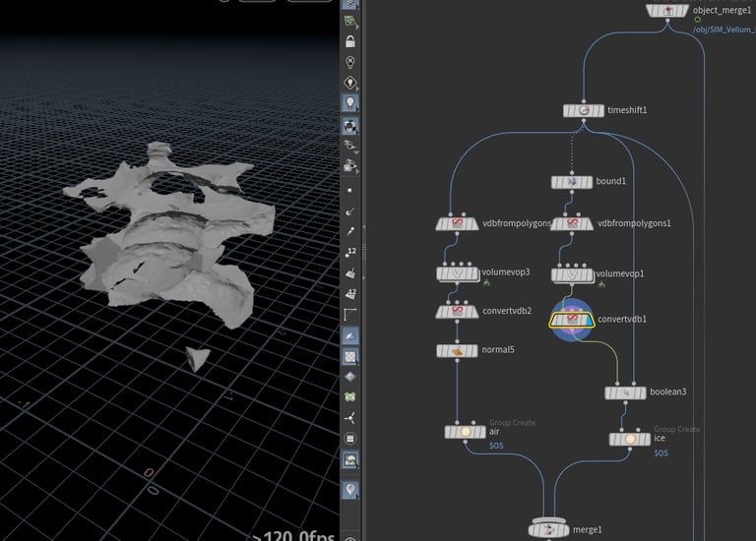
Task: Toggle display point numbers icon
Action: point(350,253)
